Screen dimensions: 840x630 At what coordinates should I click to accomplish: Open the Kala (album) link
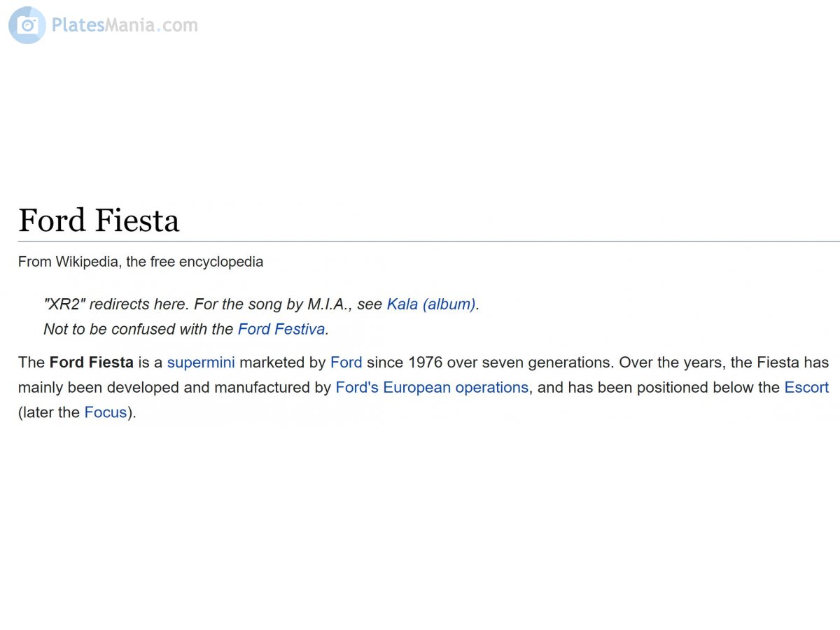click(431, 304)
